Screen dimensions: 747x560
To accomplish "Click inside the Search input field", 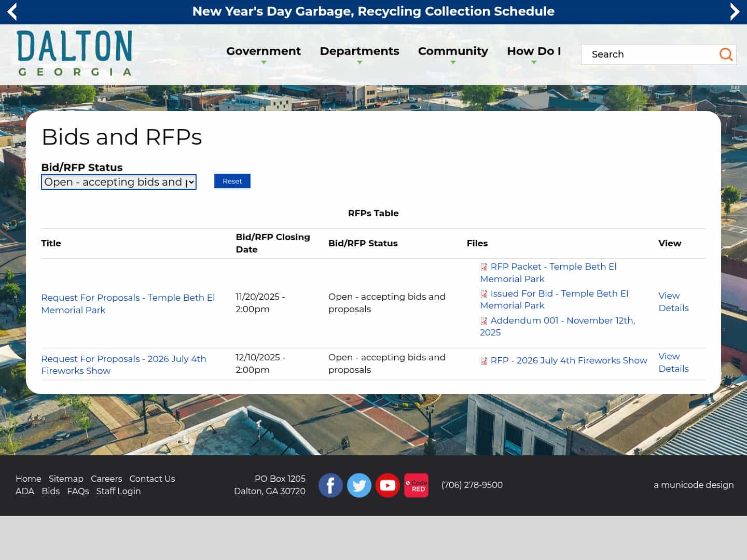I will [648, 54].
